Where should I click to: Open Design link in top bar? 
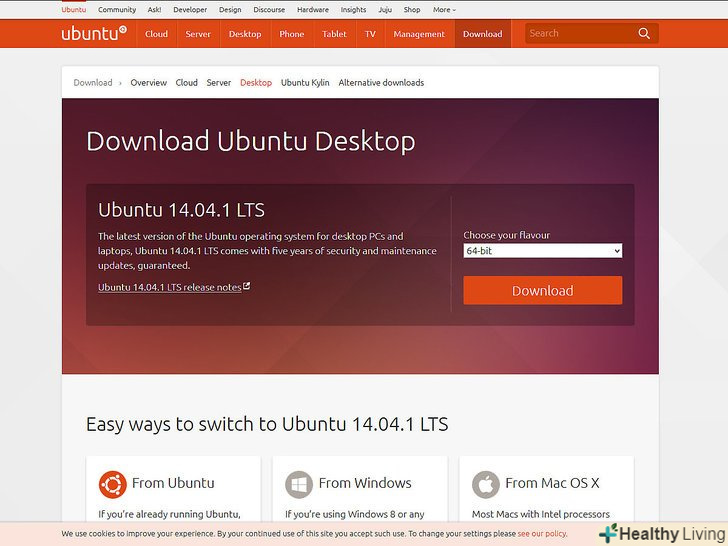(x=230, y=9)
